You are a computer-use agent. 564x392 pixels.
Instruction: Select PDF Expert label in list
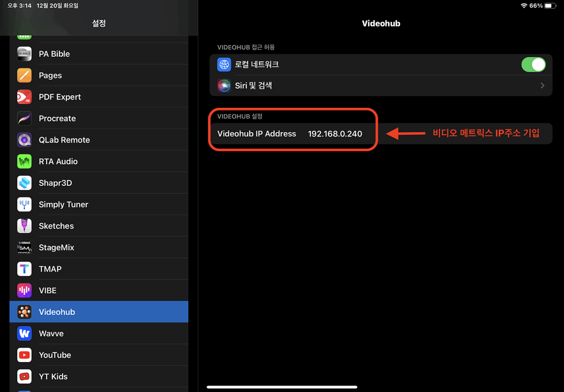pyautogui.click(x=60, y=97)
